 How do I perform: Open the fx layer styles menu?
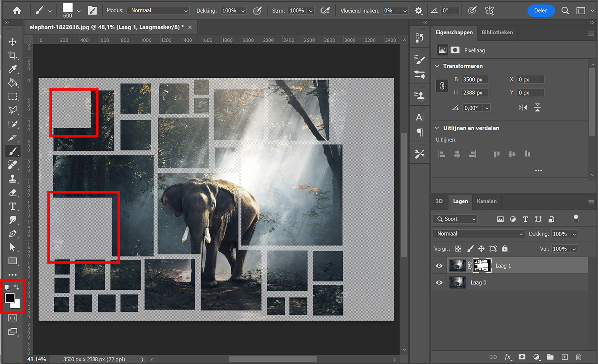click(508, 357)
